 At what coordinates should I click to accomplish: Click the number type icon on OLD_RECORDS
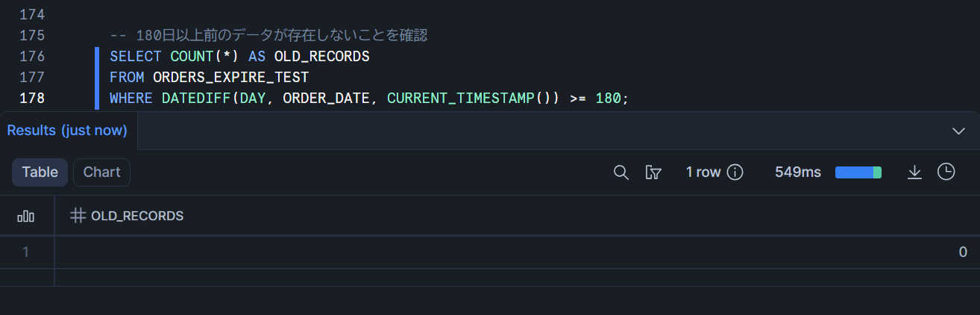[77, 216]
